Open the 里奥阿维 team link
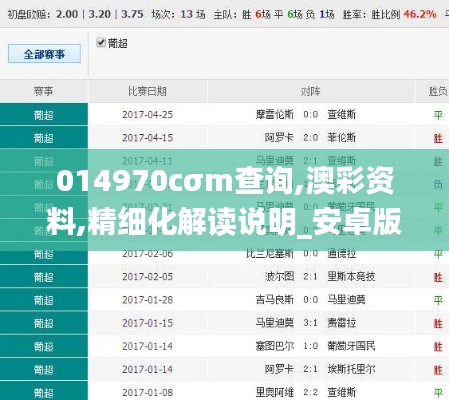 point(275,392)
